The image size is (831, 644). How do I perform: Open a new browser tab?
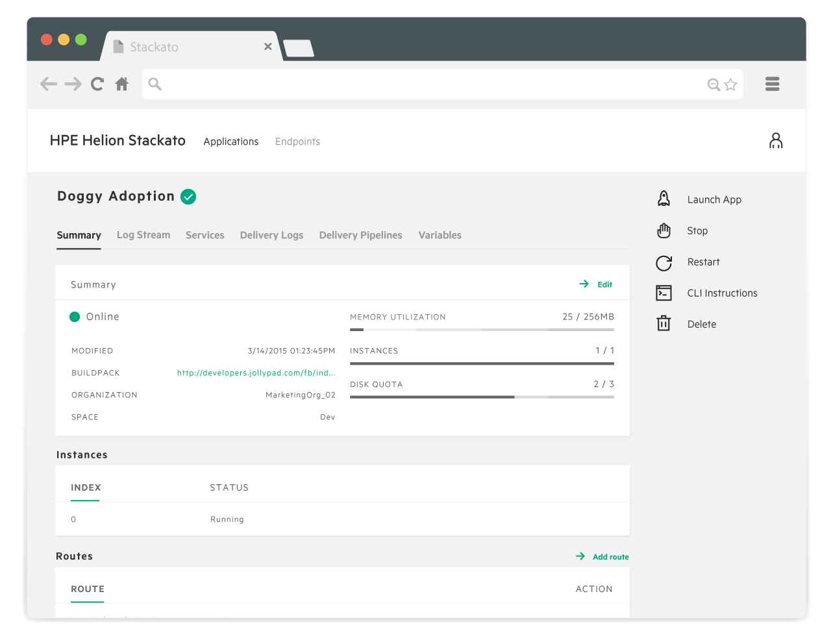coord(299,49)
